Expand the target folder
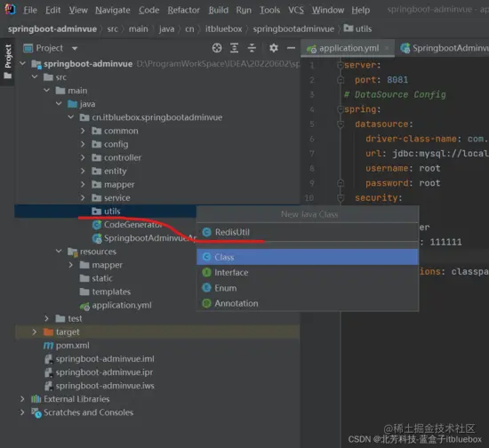The height and width of the screenshot is (448, 489). point(35,332)
